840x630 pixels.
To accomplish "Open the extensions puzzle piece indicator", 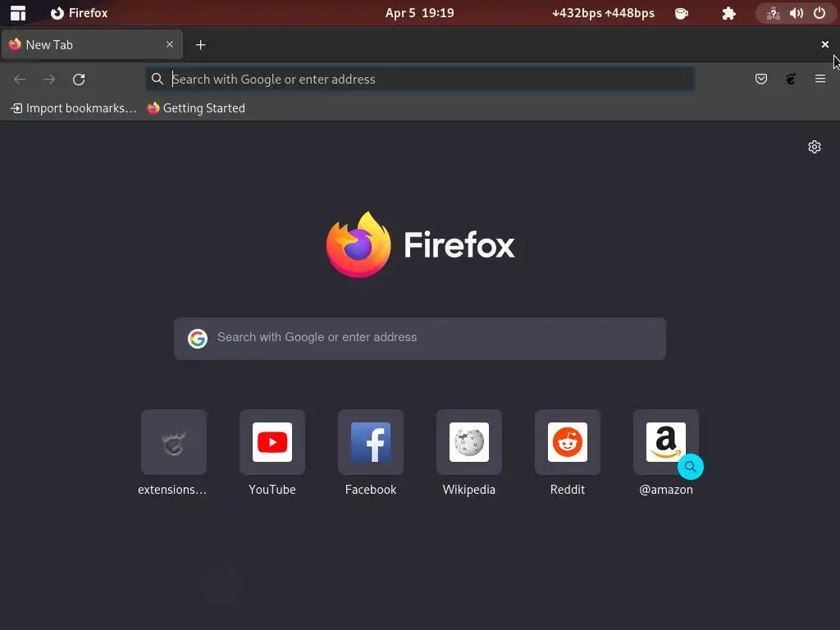I will point(728,13).
